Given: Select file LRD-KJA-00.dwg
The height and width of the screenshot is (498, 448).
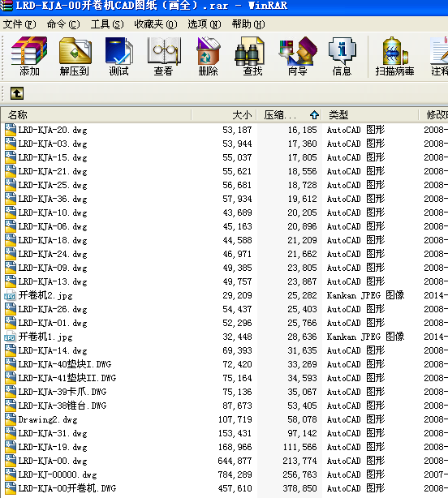Looking at the screenshot, I should [x=53, y=461].
